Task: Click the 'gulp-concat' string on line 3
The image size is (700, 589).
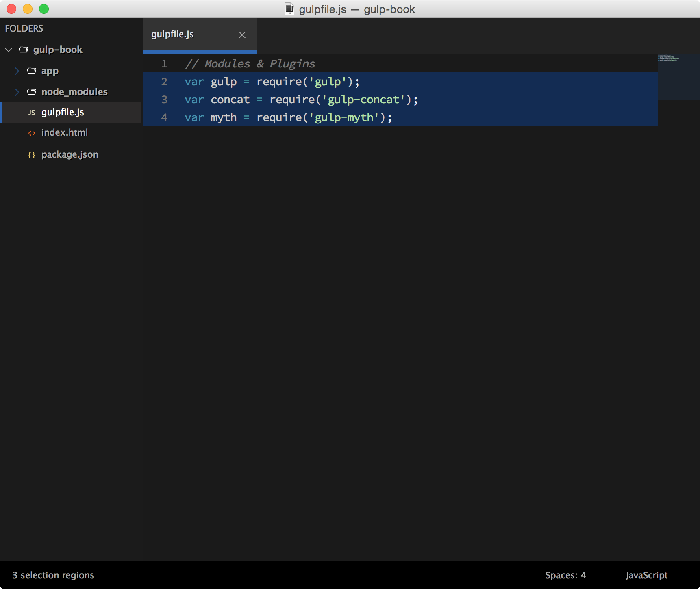Action: [x=364, y=100]
